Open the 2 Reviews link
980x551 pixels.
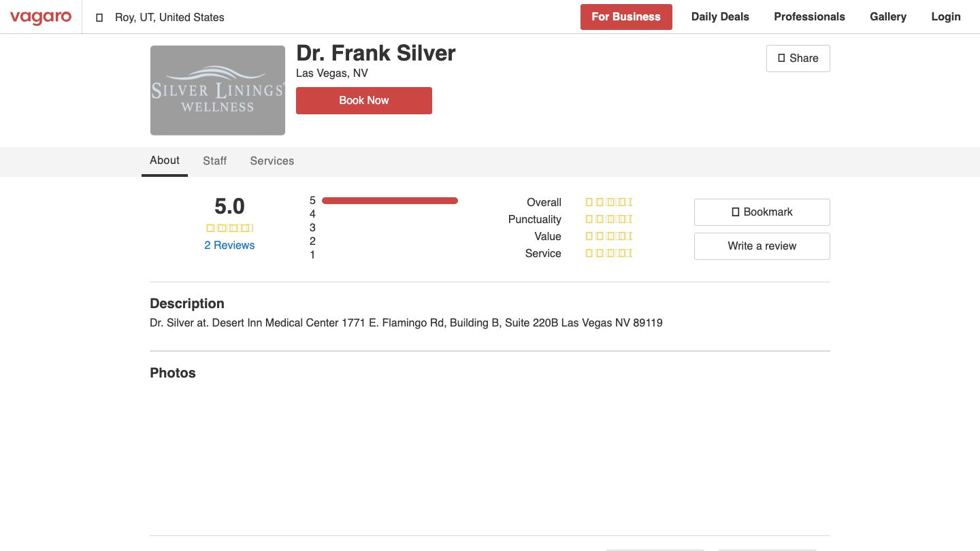pos(229,245)
